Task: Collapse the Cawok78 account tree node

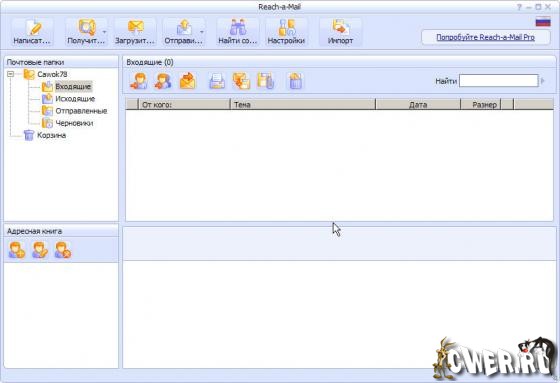Action: coord(11,74)
